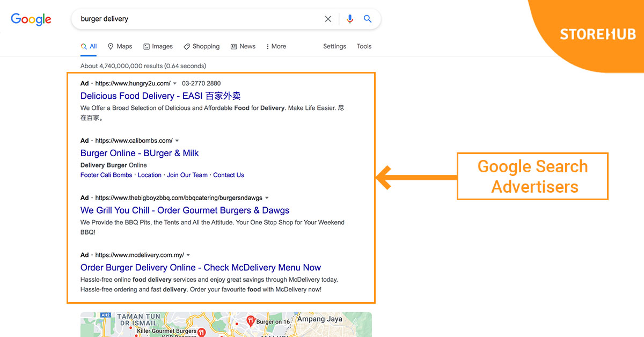
Task: Open Order Burger Delivery Online McDelivery link
Action: click(201, 268)
